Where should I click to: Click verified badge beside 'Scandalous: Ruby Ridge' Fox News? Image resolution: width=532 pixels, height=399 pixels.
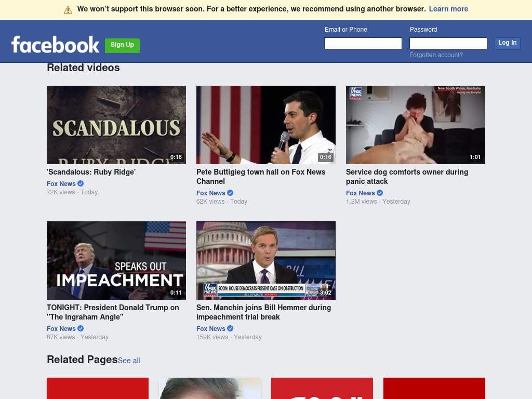[x=81, y=183]
